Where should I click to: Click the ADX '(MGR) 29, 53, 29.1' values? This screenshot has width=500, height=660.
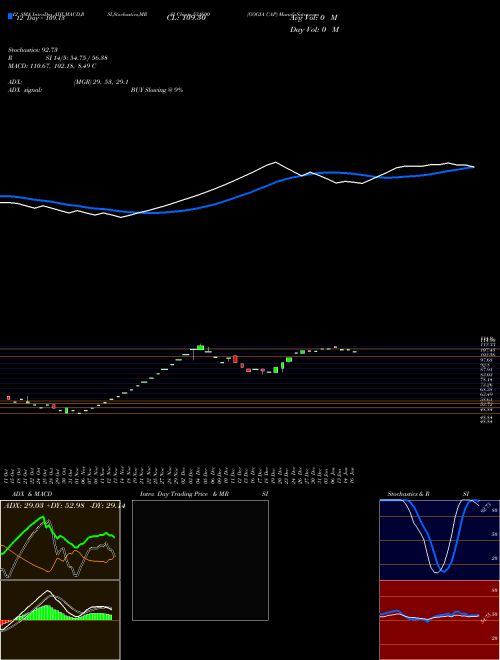[101, 82]
